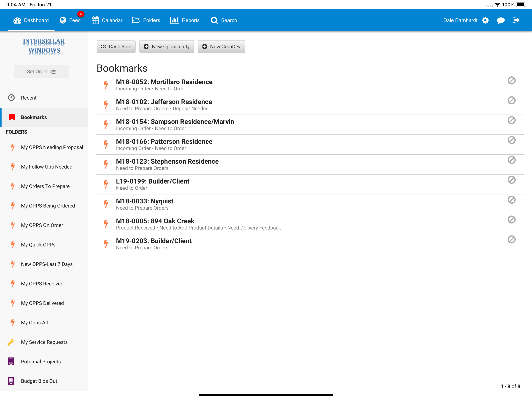Click the red bookmark icon in sidebar
The width and height of the screenshot is (532, 399).
(12, 117)
